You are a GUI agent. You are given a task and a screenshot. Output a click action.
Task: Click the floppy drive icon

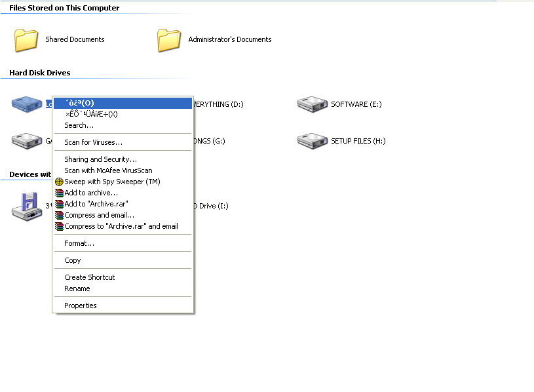[26, 206]
